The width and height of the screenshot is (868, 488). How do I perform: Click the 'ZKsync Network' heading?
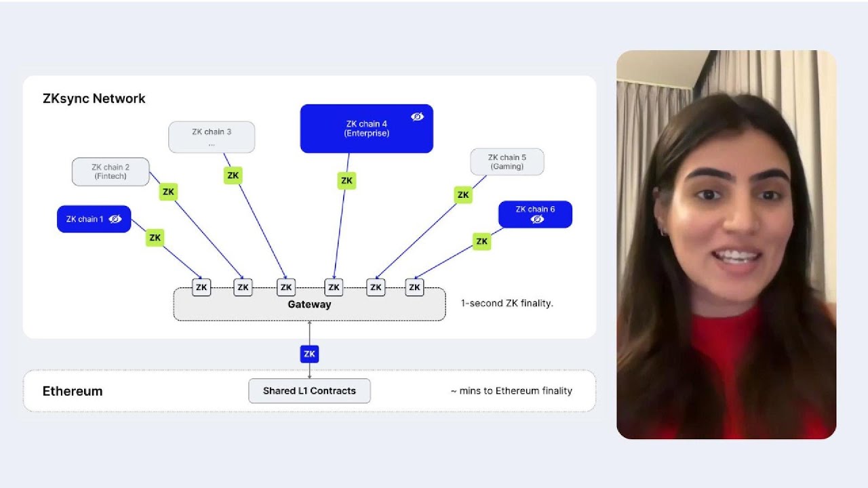point(94,98)
